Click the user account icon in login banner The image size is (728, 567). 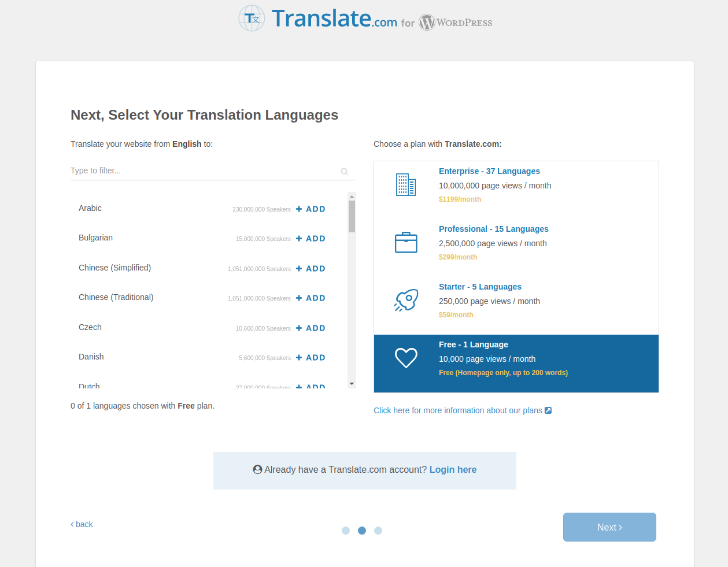coord(258,469)
